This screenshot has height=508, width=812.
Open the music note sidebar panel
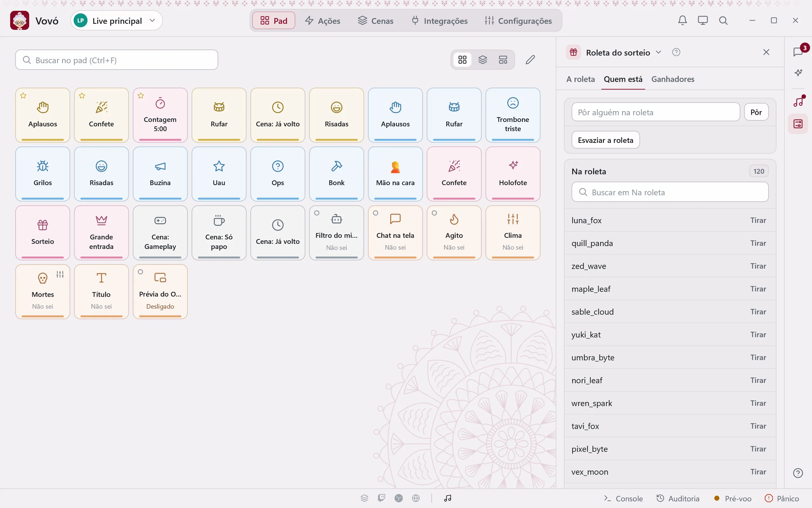[x=798, y=101]
